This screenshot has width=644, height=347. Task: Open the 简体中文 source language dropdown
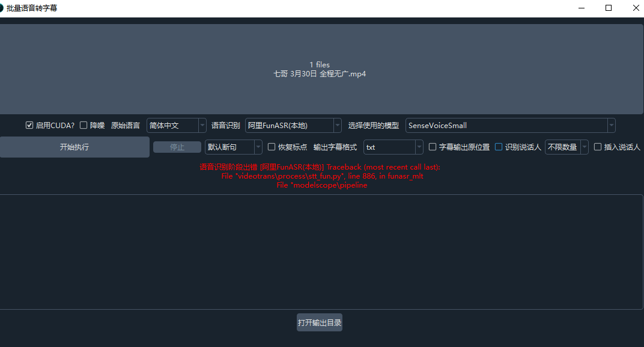176,126
